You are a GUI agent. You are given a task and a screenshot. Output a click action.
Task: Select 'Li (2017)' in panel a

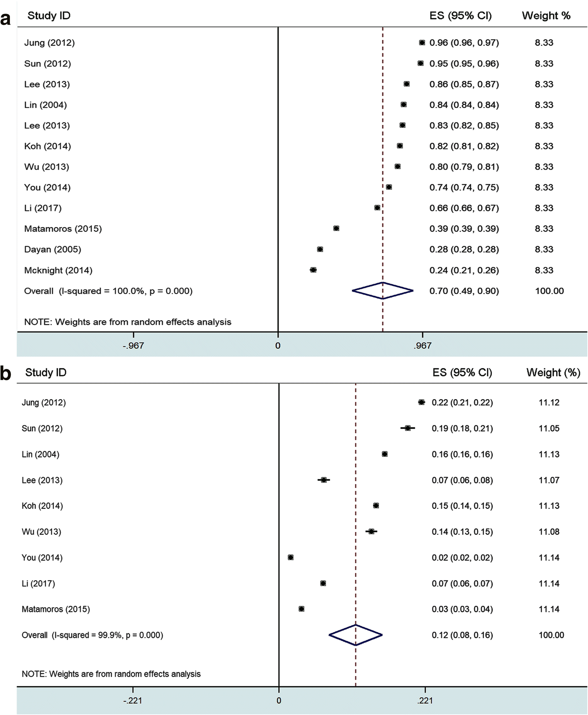pyautogui.click(x=43, y=208)
